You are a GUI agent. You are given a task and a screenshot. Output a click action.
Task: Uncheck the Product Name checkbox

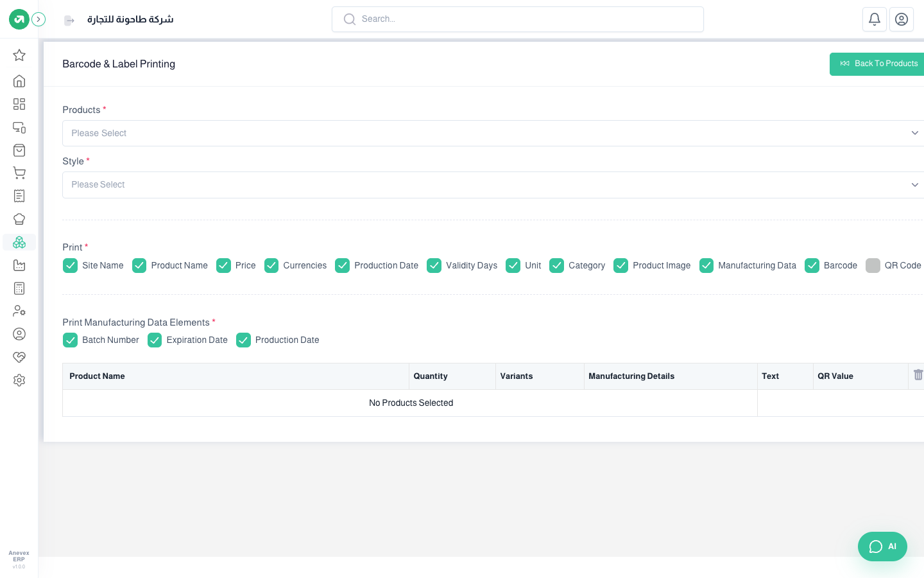pyautogui.click(x=139, y=265)
